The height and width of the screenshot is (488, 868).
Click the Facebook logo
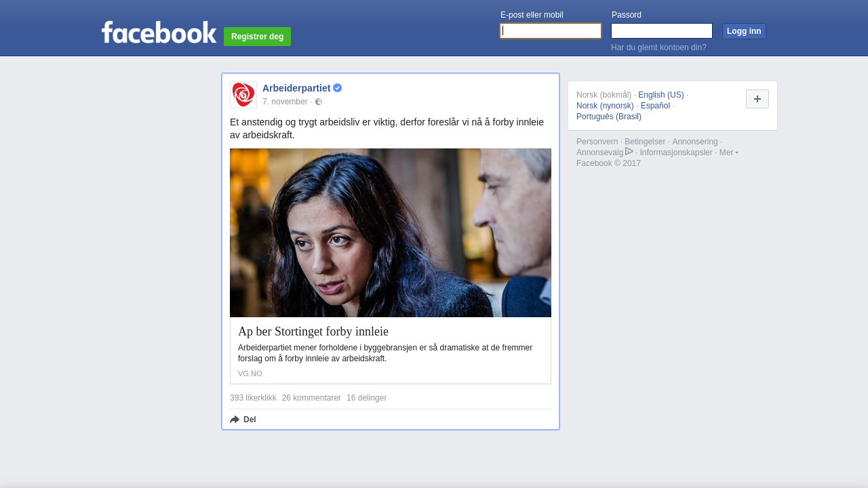pos(159,33)
